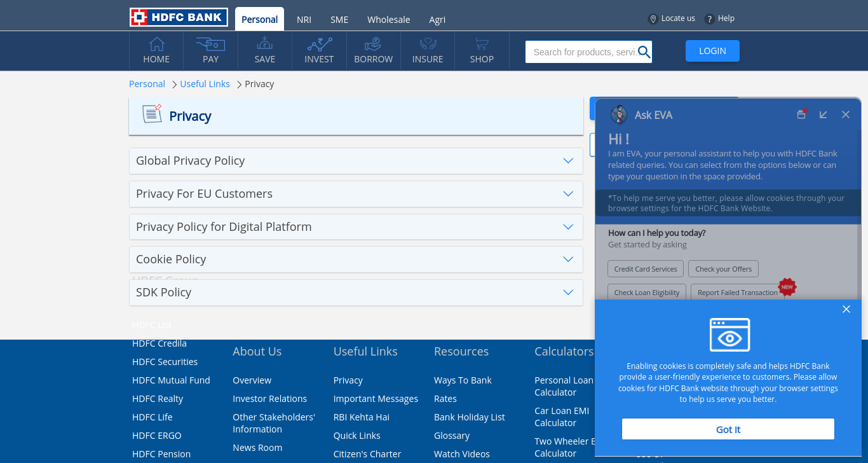The height and width of the screenshot is (463, 868).
Task: Open Glossary footer link
Action: pos(452,436)
